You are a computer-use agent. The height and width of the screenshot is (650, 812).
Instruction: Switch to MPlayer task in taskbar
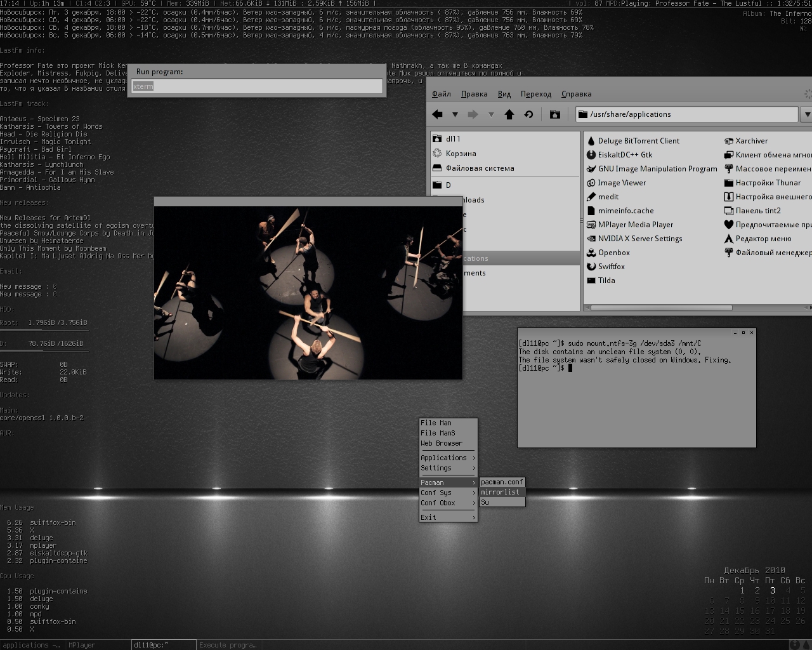pos(97,645)
